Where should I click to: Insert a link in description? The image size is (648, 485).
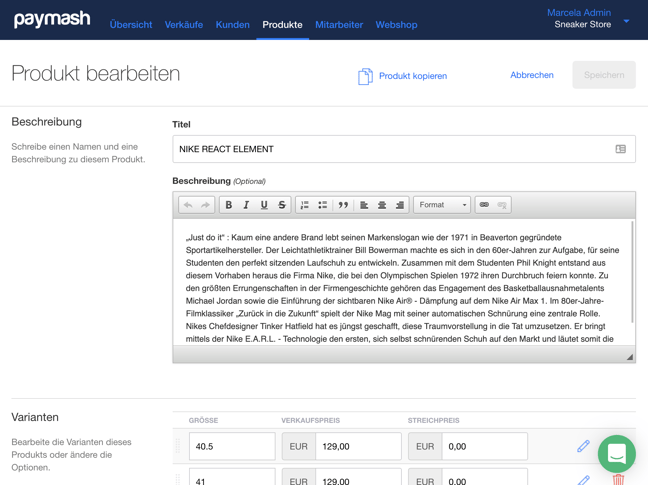point(484,205)
